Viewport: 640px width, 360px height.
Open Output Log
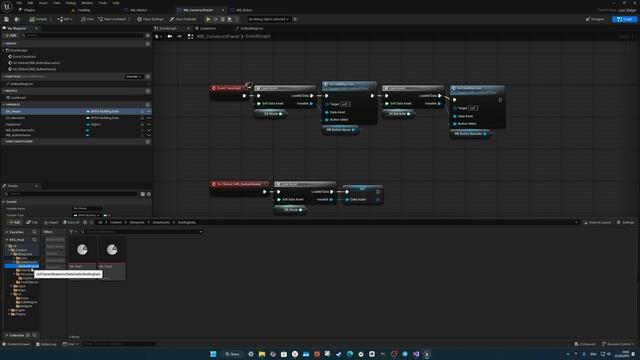pyautogui.click(x=46, y=344)
